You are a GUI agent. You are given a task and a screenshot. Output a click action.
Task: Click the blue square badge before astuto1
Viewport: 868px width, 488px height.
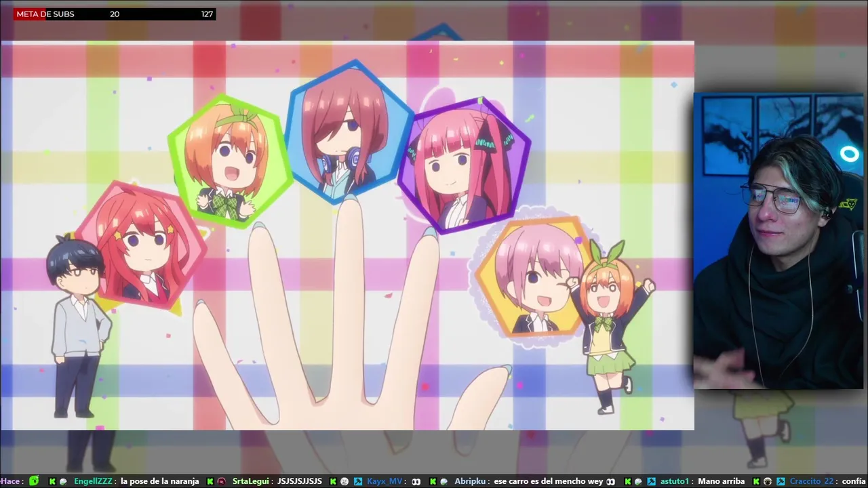tap(651, 481)
